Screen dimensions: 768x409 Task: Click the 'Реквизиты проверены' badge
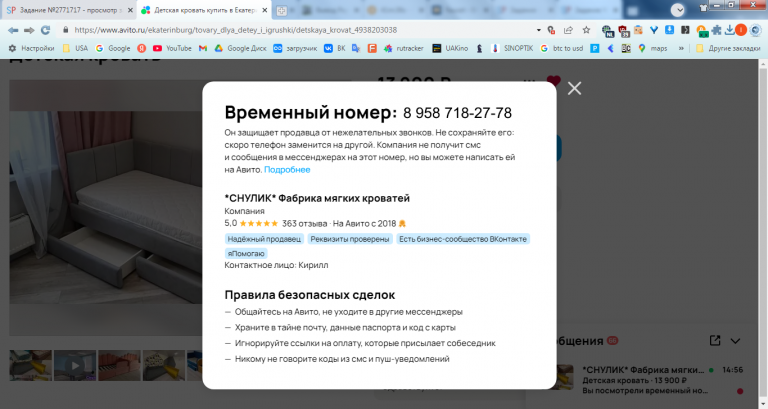[350, 239]
